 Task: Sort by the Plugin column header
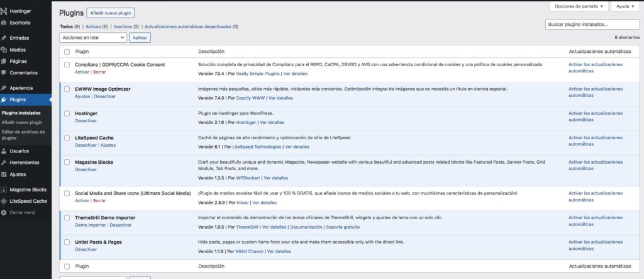[82, 52]
